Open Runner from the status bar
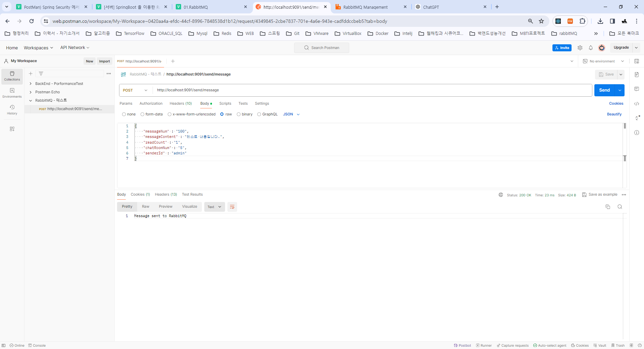644x349 pixels. (x=484, y=345)
